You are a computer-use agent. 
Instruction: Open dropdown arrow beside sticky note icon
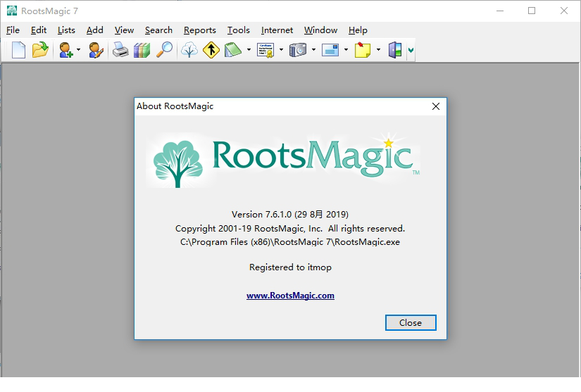tap(378, 49)
